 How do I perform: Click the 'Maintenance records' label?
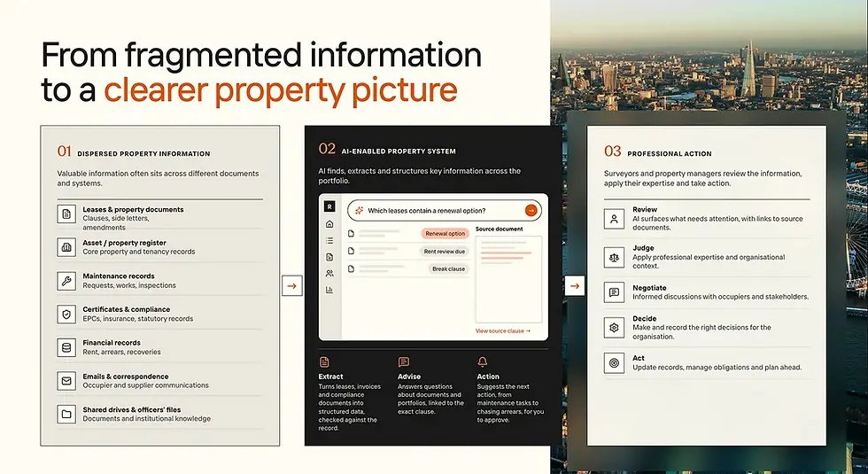[119, 276]
